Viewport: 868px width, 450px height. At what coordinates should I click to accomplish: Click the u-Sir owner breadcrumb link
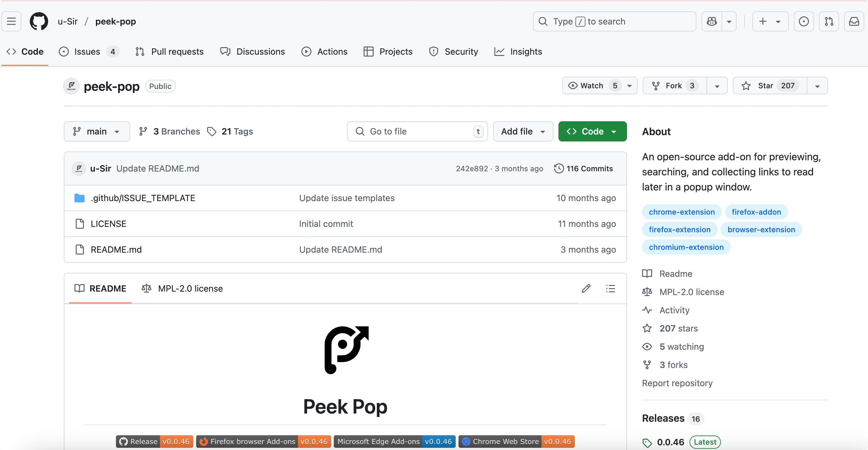pos(68,21)
